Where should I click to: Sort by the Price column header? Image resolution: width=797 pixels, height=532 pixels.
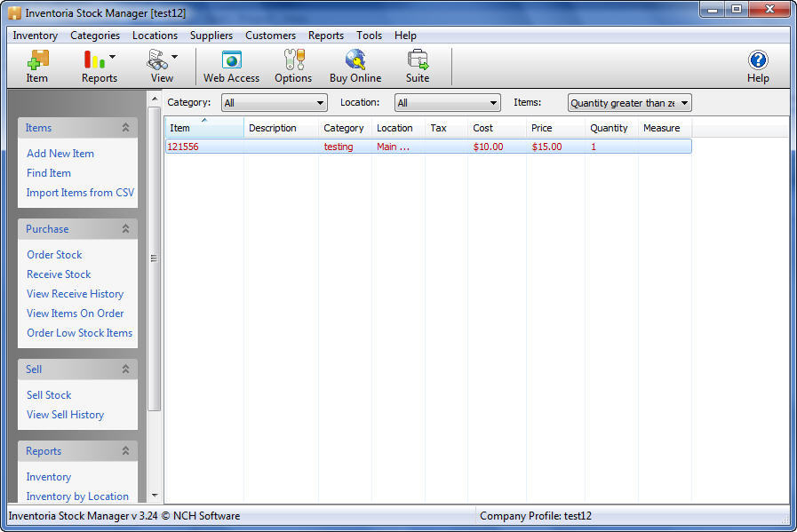tap(555, 128)
